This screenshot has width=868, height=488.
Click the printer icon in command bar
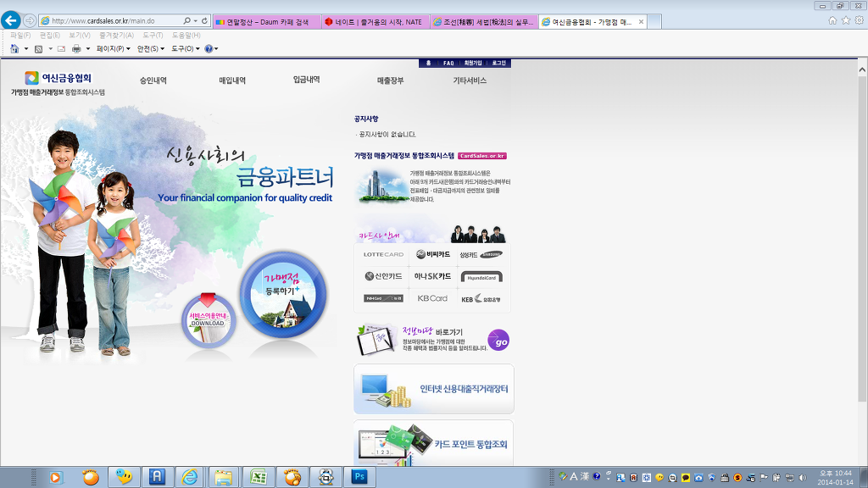(76, 49)
